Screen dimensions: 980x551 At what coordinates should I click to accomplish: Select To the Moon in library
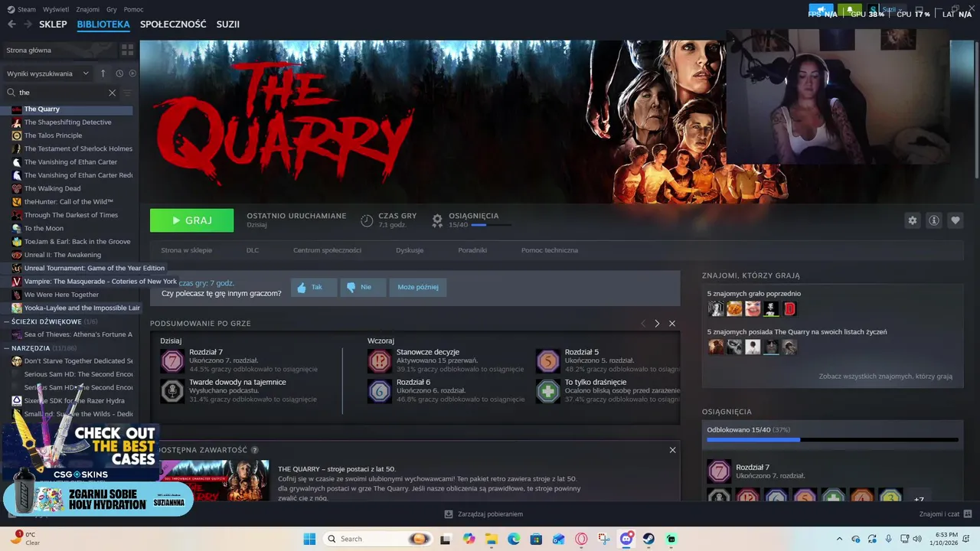pos(44,228)
